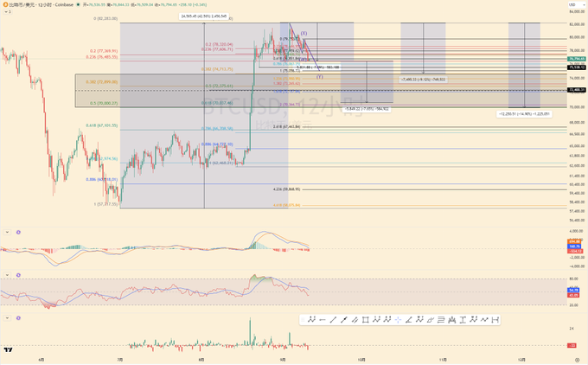Click the 84,000.00 price scale label
Image resolution: width=588 pixels, height=365 pixels.
[x=577, y=11]
